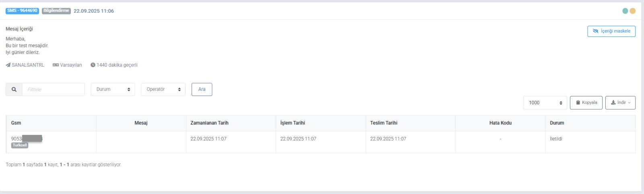Open the Operatör filter dropdown
The image size is (644, 194).
[x=163, y=90]
